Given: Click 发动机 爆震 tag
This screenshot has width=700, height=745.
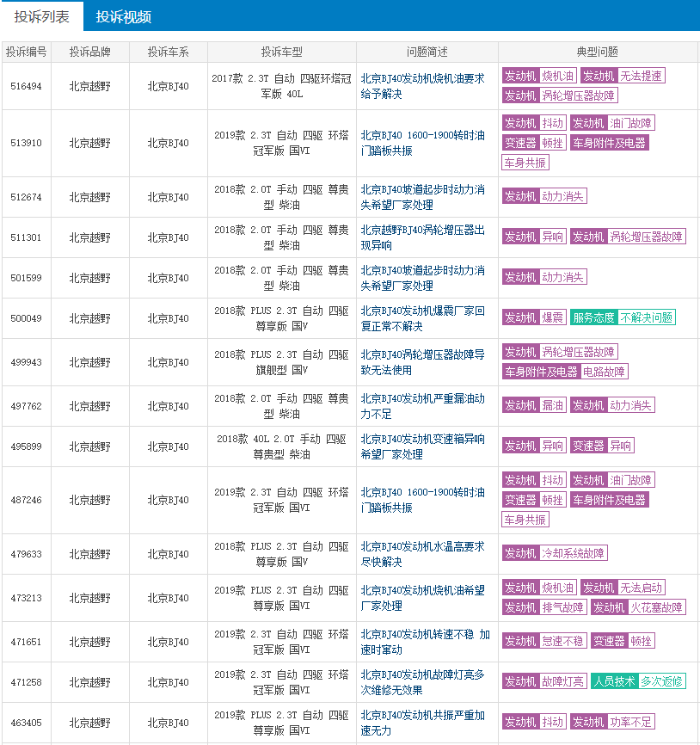Looking at the screenshot, I should point(534,317).
